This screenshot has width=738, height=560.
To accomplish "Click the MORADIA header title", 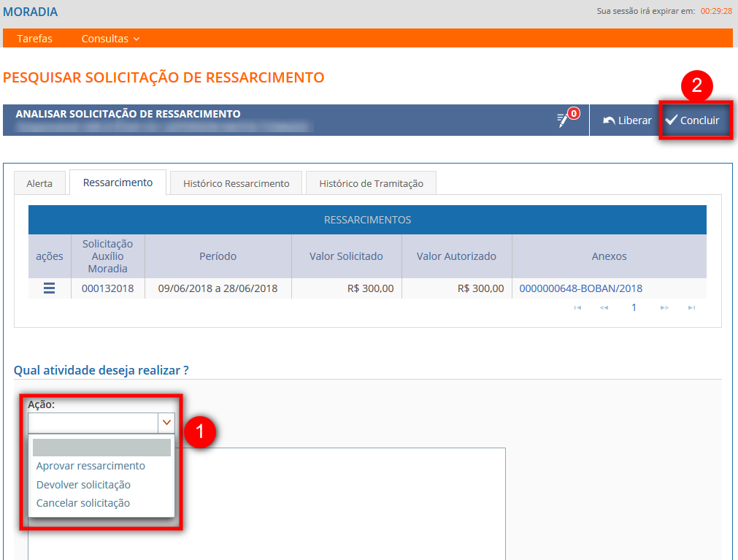I will point(31,12).
